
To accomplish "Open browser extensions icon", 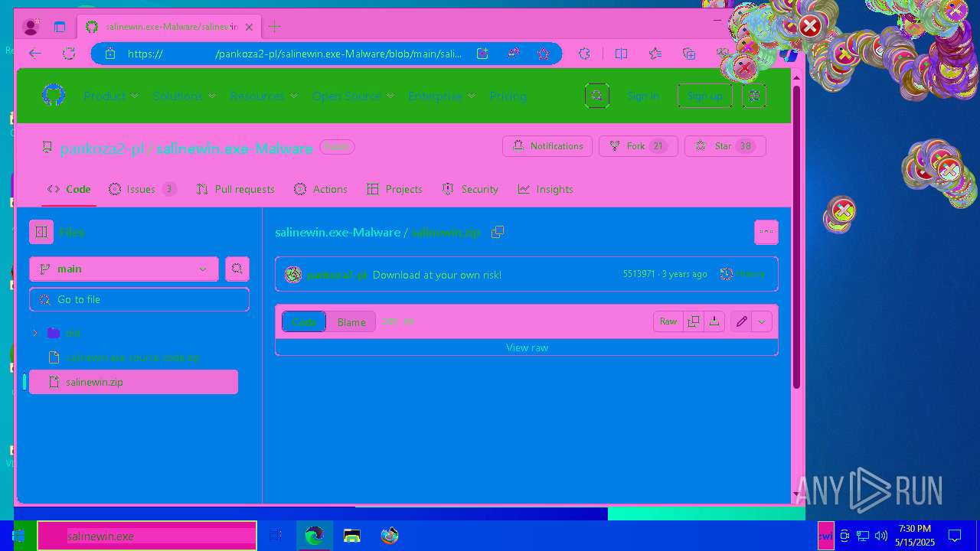I will click(x=584, y=54).
